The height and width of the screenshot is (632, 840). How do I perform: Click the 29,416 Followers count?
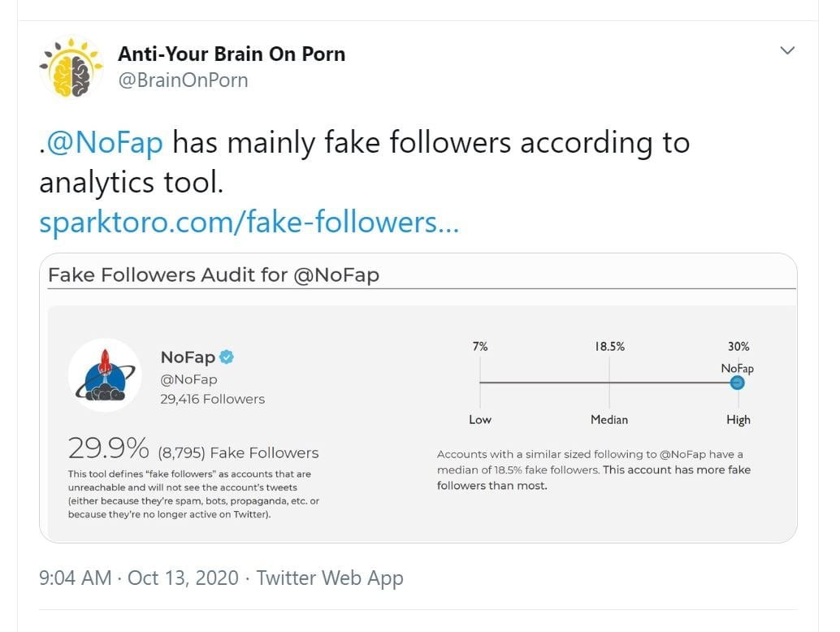coord(213,399)
